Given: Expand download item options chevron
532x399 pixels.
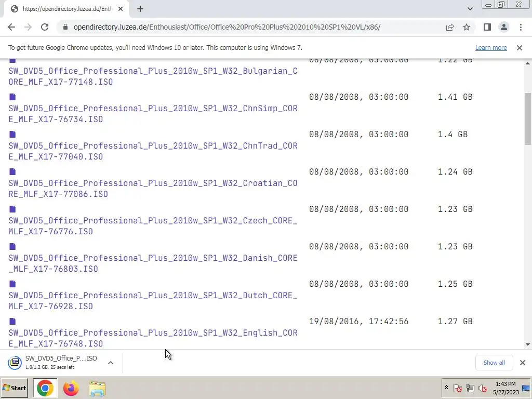Looking at the screenshot, I should 111,363.
